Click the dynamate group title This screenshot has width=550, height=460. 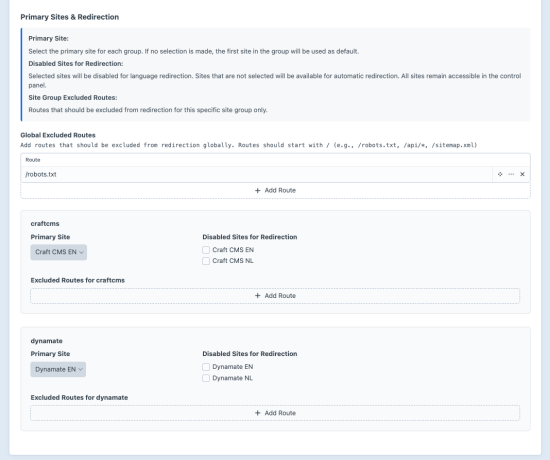coord(46,341)
